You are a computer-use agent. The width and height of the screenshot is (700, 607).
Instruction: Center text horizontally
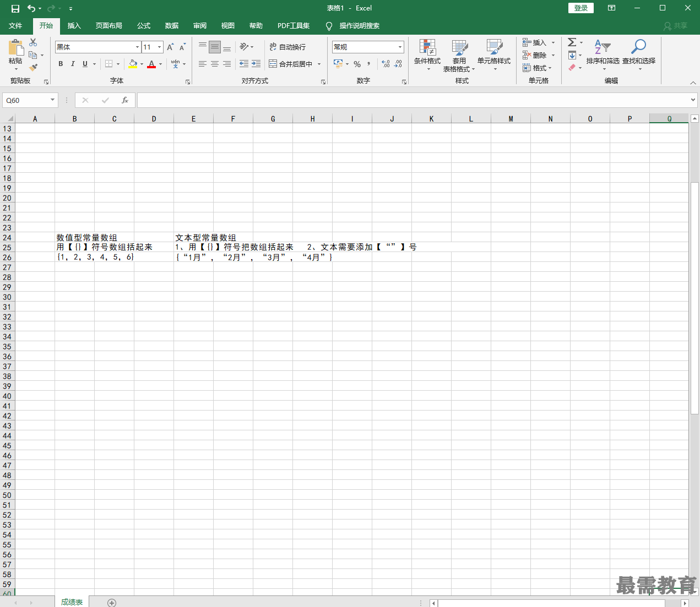click(215, 64)
